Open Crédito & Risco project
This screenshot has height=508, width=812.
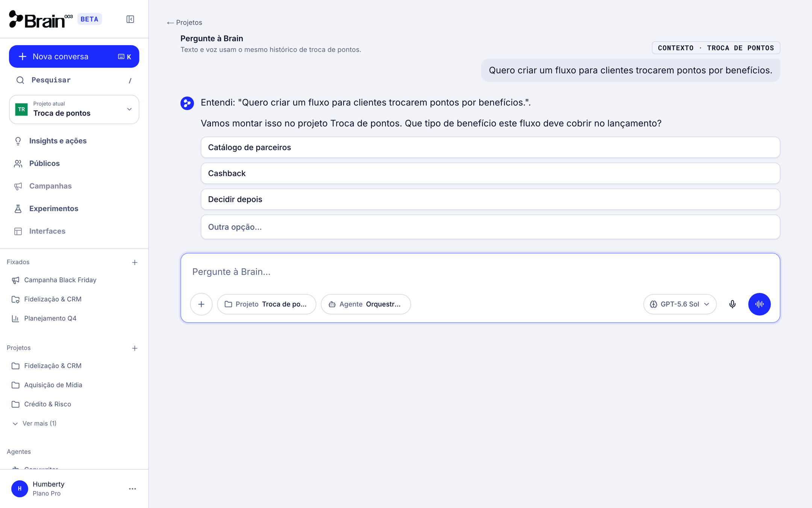tap(74, 404)
